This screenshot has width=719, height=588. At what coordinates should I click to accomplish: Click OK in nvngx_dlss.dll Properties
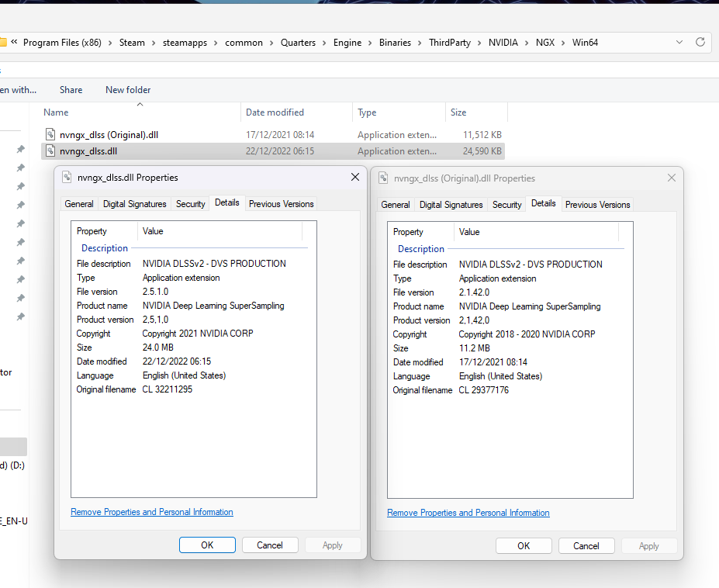click(x=207, y=545)
